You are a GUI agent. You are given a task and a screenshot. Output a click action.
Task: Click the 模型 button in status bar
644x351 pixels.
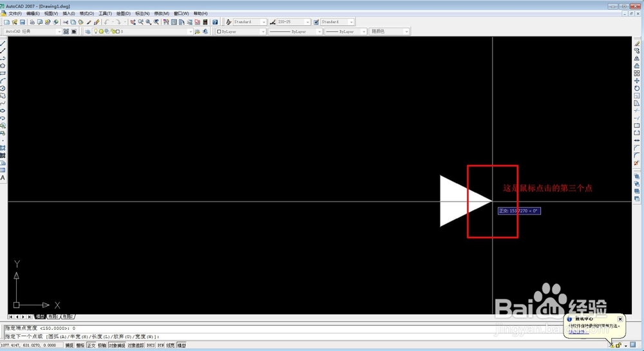pos(182,345)
